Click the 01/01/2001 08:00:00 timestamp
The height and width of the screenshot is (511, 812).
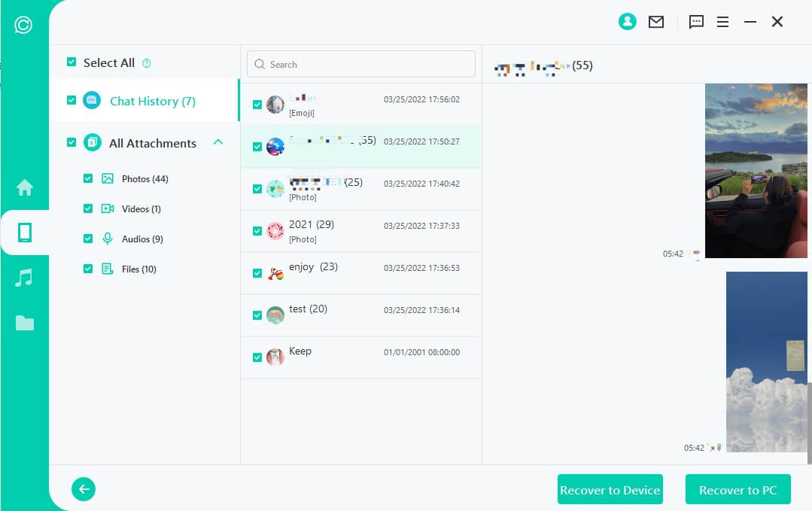click(421, 352)
